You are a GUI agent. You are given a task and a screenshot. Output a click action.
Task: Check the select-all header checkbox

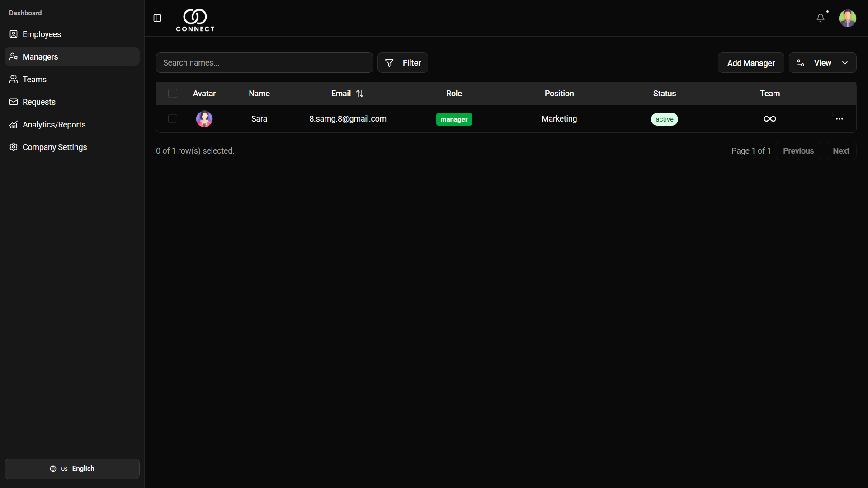(x=172, y=94)
